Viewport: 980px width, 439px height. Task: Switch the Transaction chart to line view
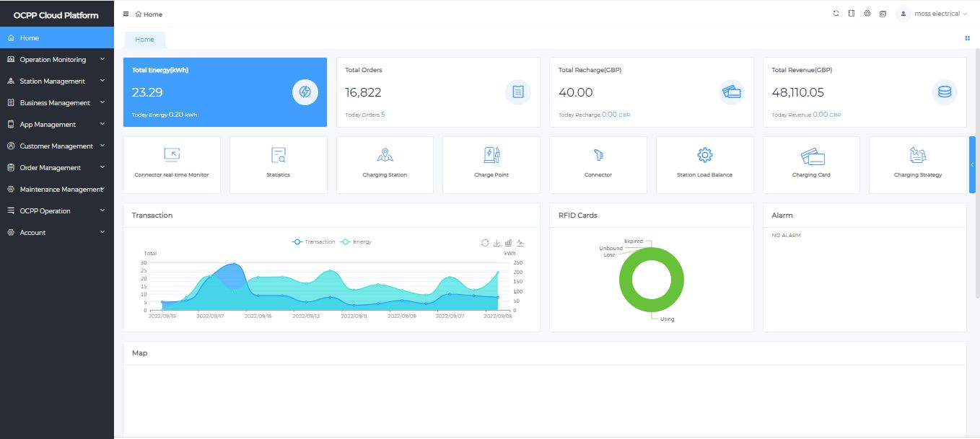click(520, 243)
